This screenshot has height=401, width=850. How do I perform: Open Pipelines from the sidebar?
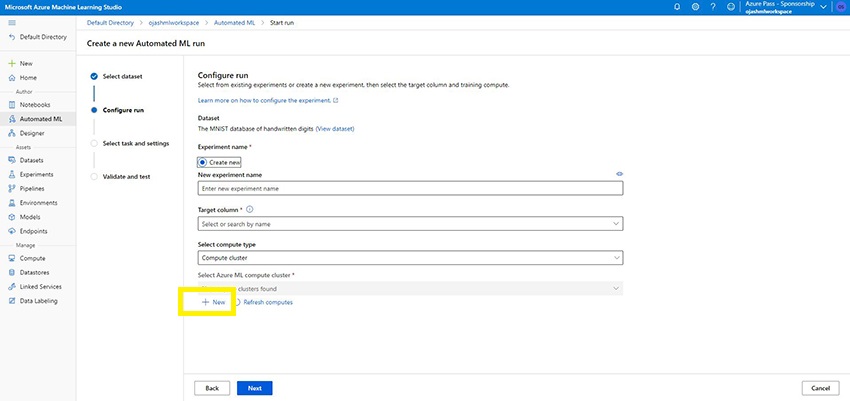pyautogui.click(x=32, y=188)
